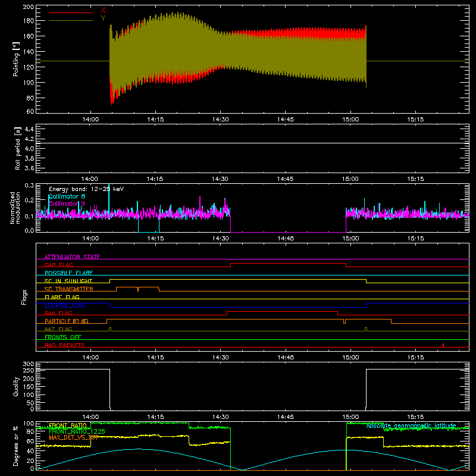
Task: Click the SC_TRANSMITTER flag label
Action: click(x=69, y=289)
